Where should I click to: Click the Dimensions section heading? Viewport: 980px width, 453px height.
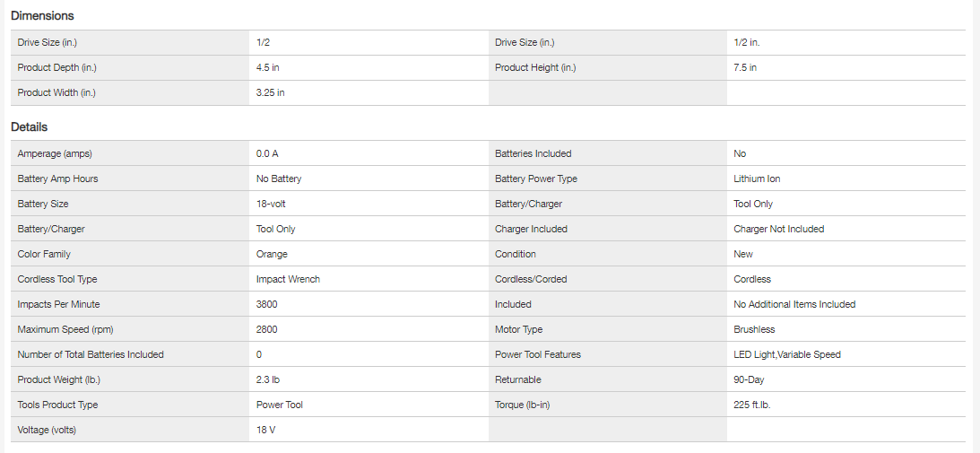(42, 15)
